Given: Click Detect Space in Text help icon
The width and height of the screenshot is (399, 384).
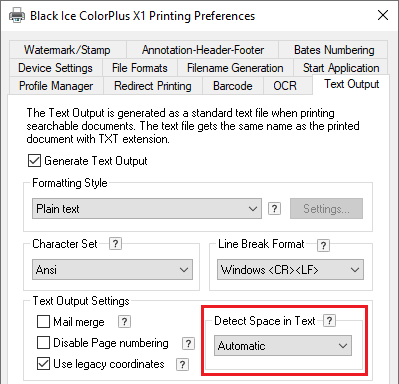Looking at the screenshot, I should pyautogui.click(x=329, y=321).
